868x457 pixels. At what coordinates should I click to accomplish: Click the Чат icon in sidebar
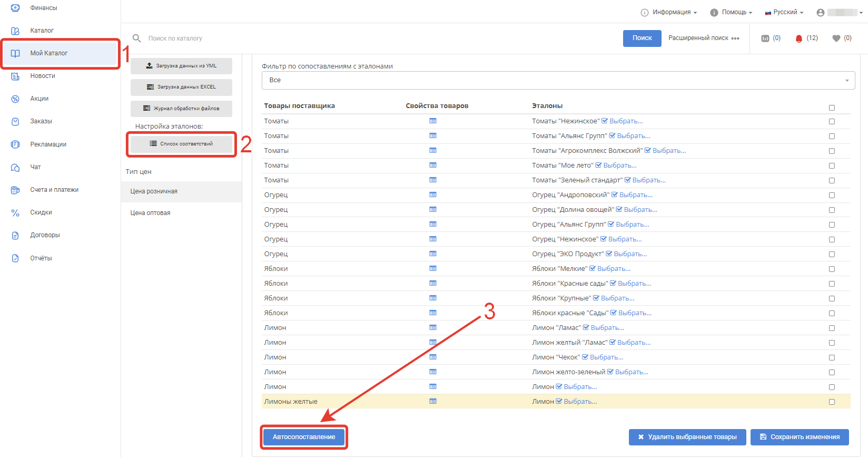15,168
